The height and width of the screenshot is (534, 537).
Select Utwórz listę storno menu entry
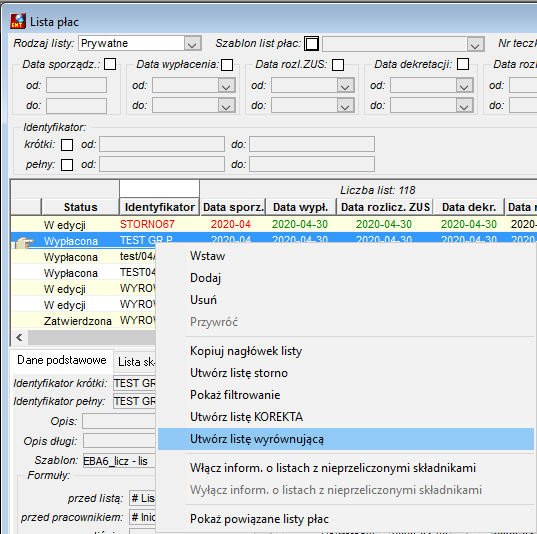346,373
